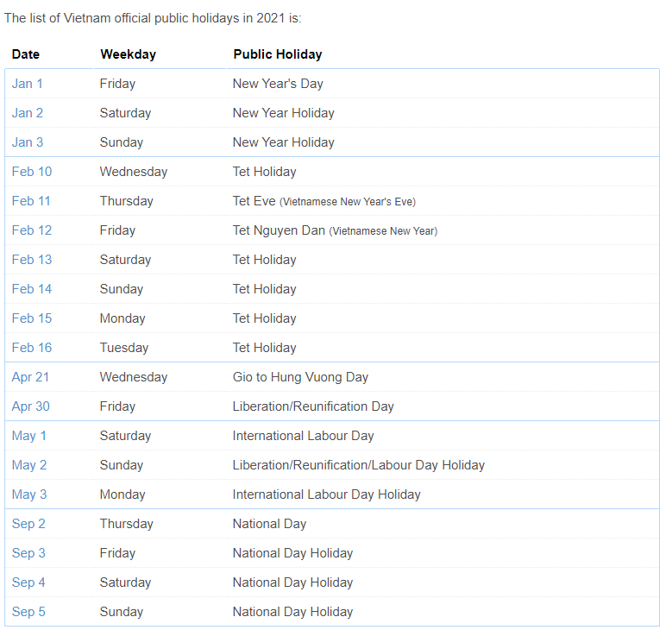Click the Jan 1 date link

tap(27, 84)
